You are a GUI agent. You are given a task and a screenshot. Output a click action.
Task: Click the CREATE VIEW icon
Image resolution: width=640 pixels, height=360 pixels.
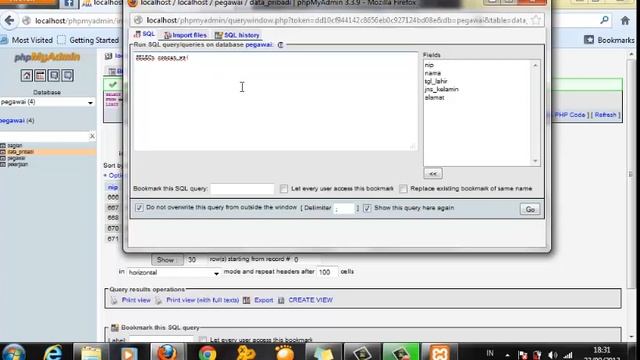click(x=281, y=300)
